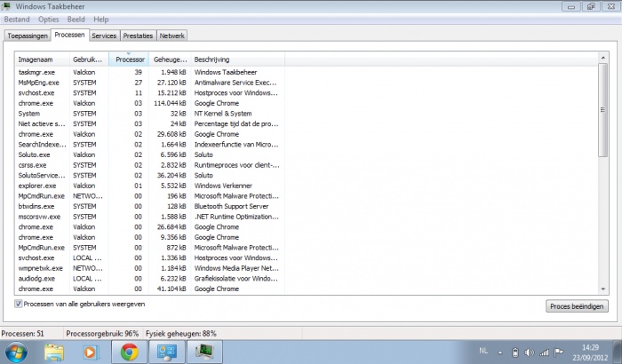The width and height of the screenshot is (622, 364).
Task: Open the Windows Start button
Action: click(16, 352)
